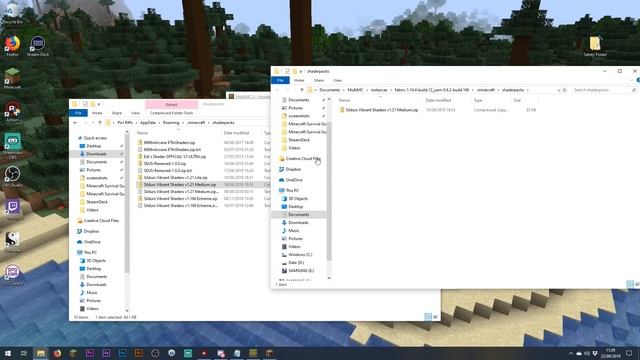
Task: Sort by Size column in MultiMC window
Action: [x=517, y=100]
